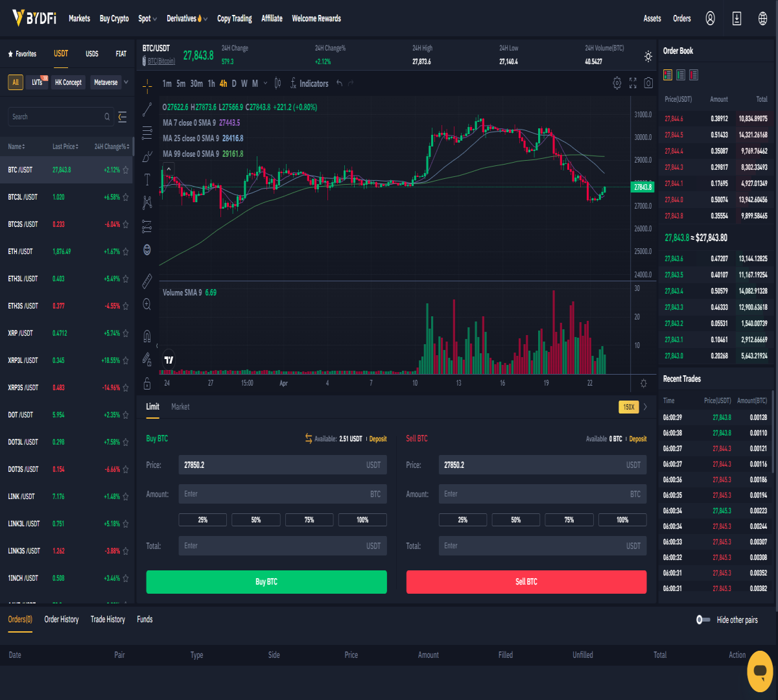Open the user profile icon
This screenshot has width=778, height=700.
coord(711,19)
